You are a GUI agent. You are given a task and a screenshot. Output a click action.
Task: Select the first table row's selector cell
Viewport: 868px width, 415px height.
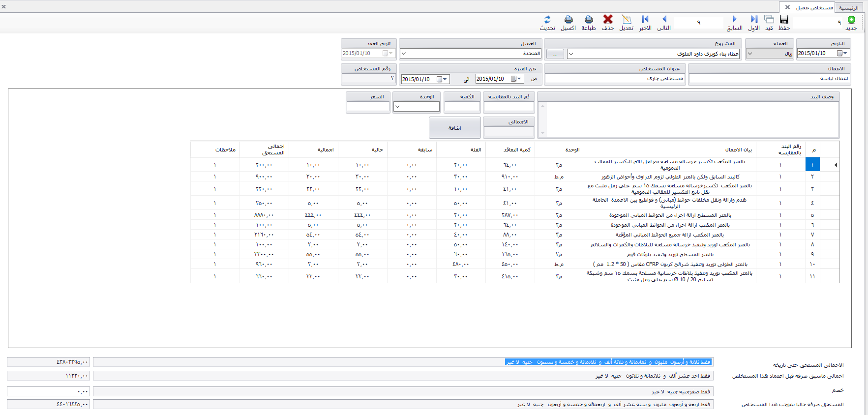pyautogui.click(x=830, y=165)
